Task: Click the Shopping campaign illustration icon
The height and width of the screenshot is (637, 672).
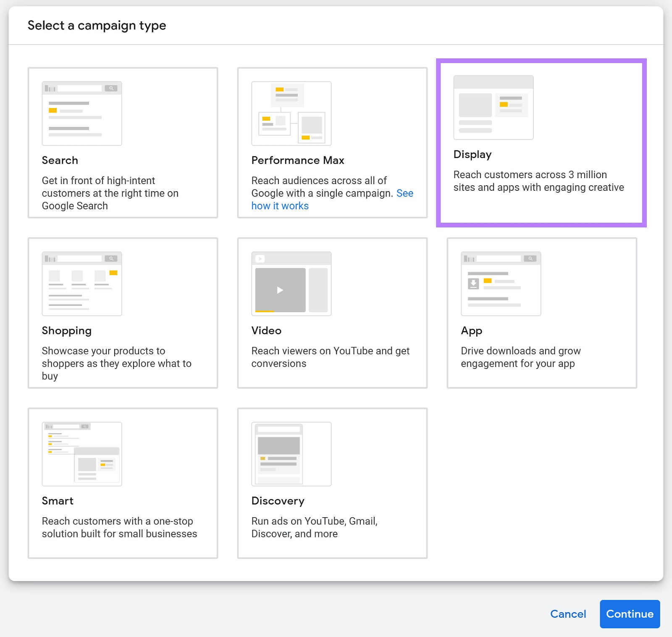Action: 82,284
